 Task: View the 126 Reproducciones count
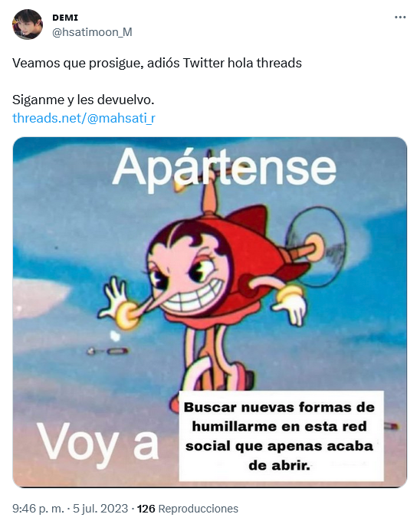tap(188, 508)
